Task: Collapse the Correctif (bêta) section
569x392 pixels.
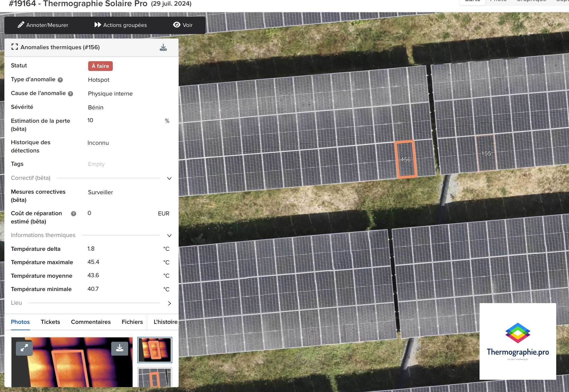Action: tap(169, 178)
